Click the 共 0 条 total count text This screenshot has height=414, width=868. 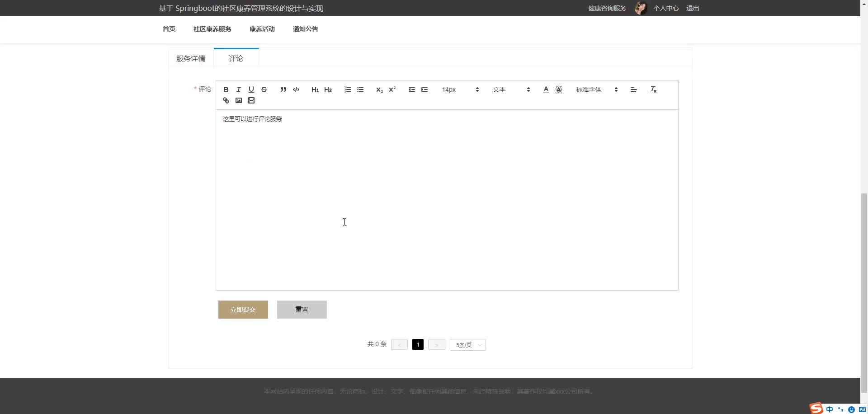[x=377, y=344]
